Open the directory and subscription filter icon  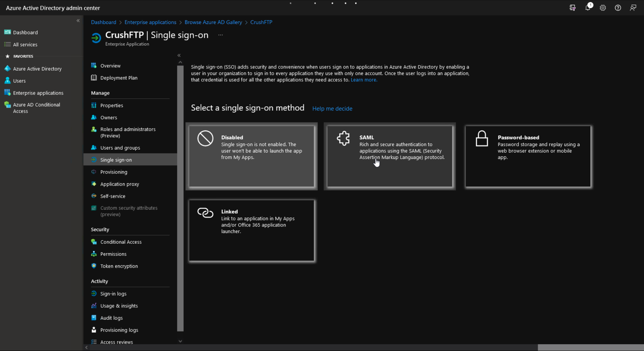click(x=573, y=8)
